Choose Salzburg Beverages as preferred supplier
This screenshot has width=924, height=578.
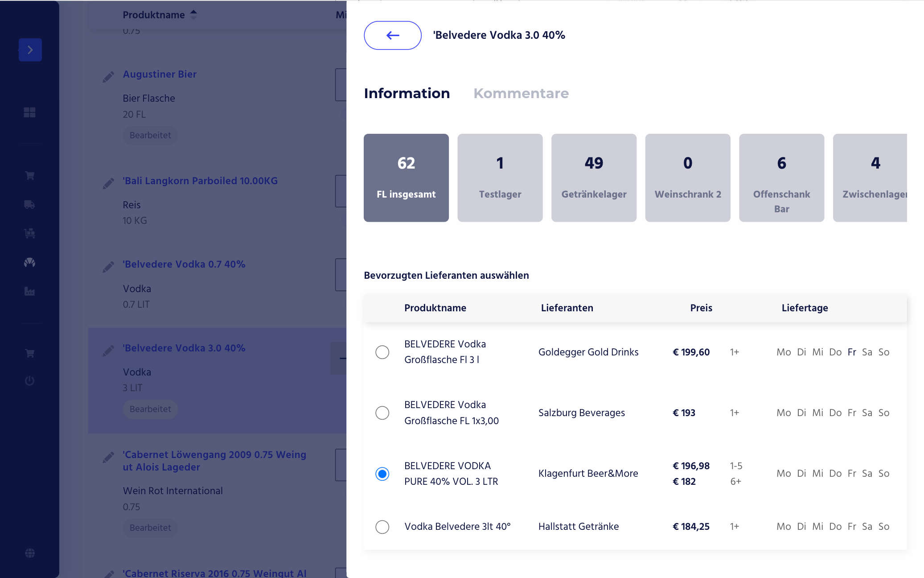(382, 413)
